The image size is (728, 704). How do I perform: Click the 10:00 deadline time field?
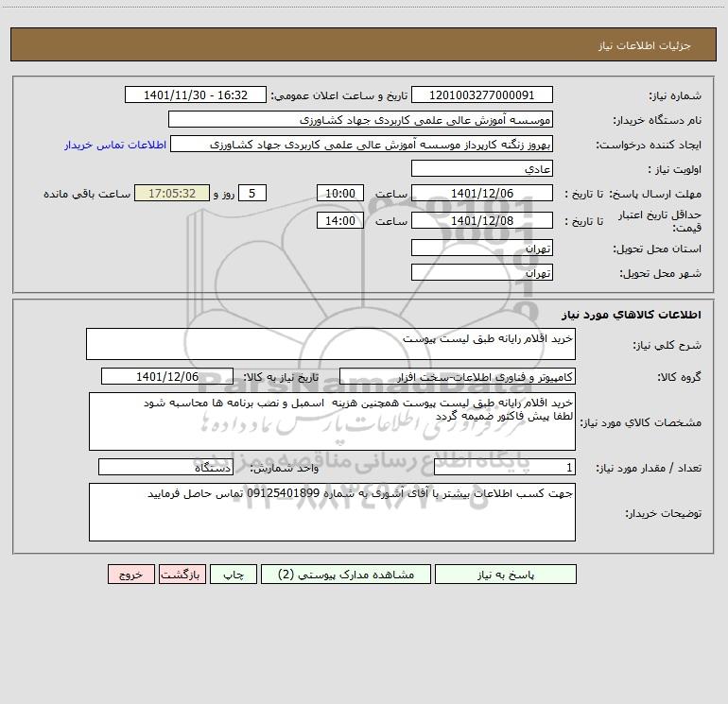tap(339, 193)
